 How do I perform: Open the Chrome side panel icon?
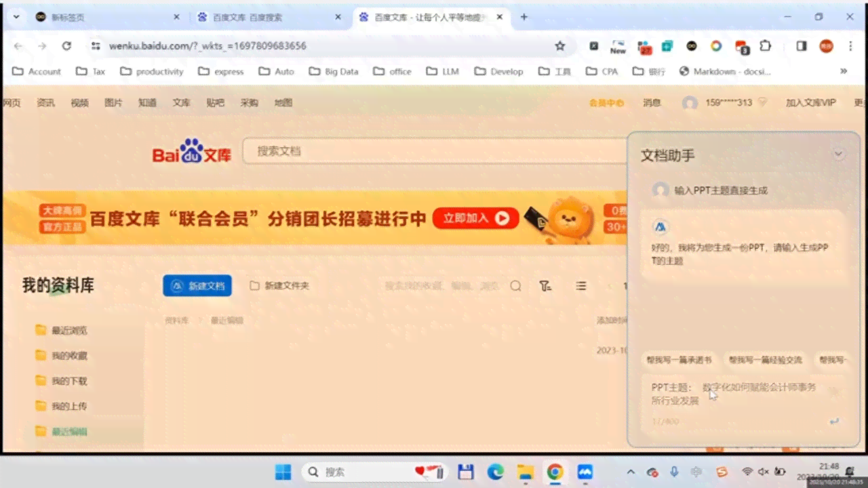pos(802,46)
